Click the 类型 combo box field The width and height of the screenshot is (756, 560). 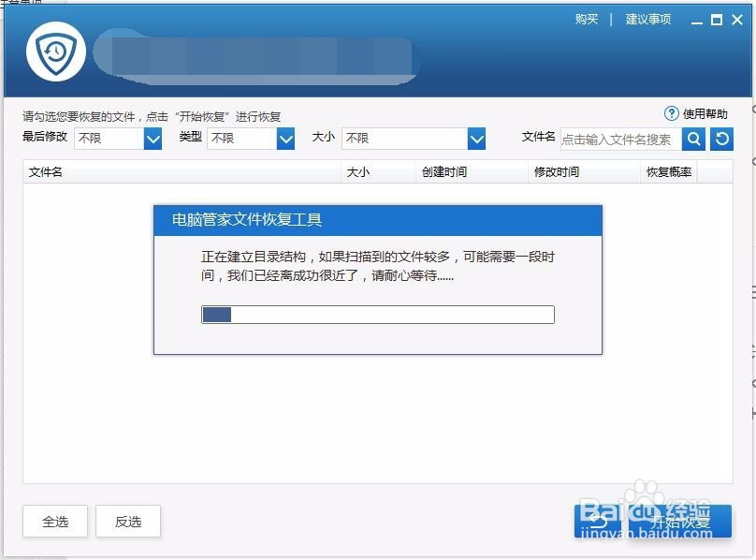coord(251,139)
